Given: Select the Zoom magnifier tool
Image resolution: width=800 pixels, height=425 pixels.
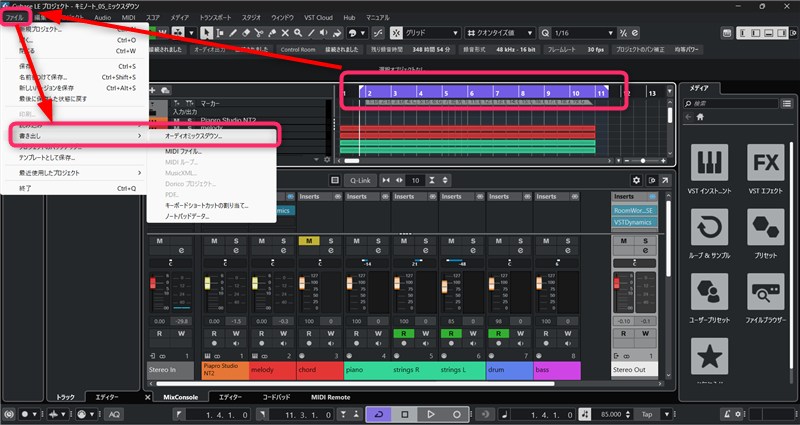Looking at the screenshot, I should click(x=298, y=33).
